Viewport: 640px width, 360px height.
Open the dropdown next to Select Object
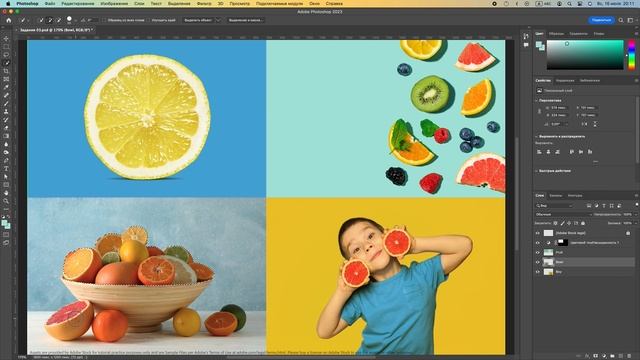(218, 20)
